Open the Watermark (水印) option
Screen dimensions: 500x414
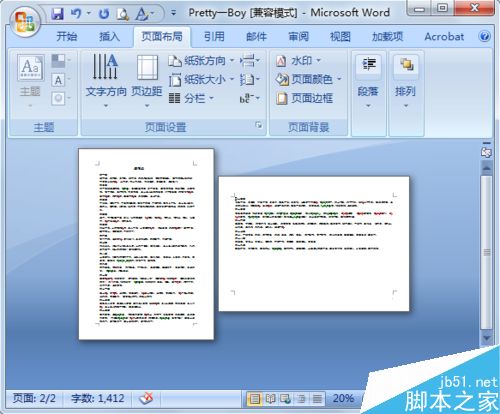(x=298, y=61)
